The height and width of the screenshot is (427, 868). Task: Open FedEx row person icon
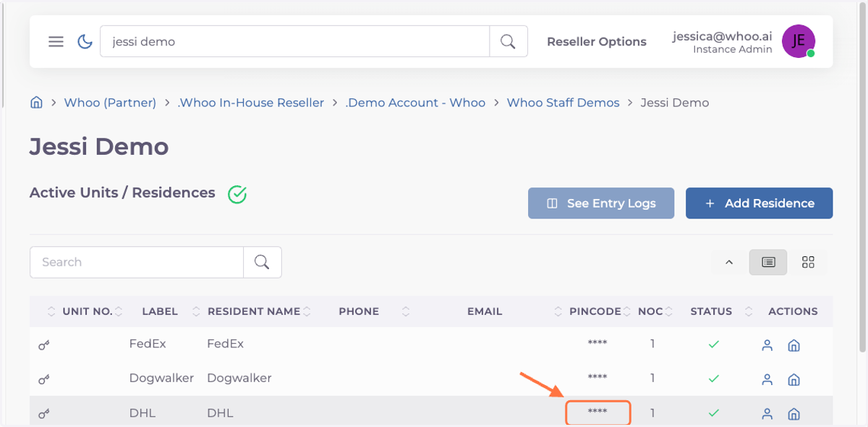coord(767,345)
